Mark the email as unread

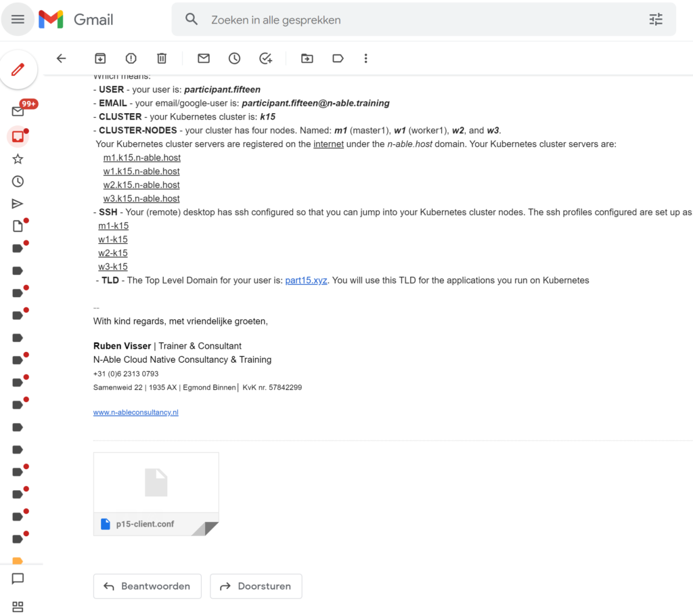(204, 58)
